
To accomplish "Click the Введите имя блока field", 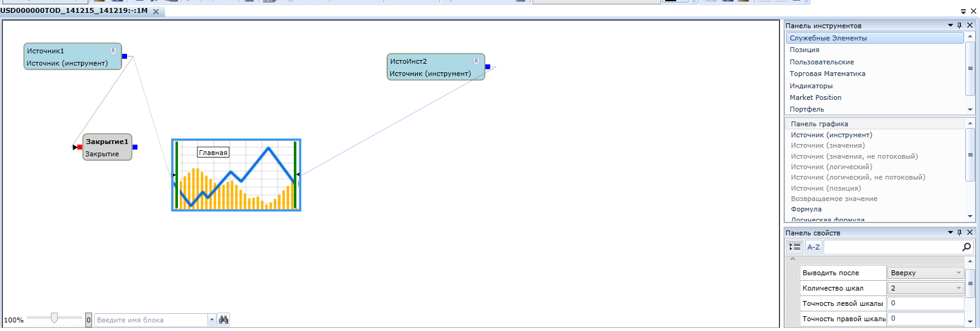I will coord(151,320).
